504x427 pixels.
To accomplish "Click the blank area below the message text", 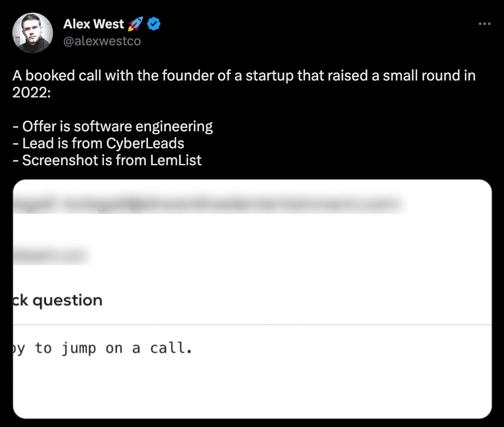I will (252, 388).
